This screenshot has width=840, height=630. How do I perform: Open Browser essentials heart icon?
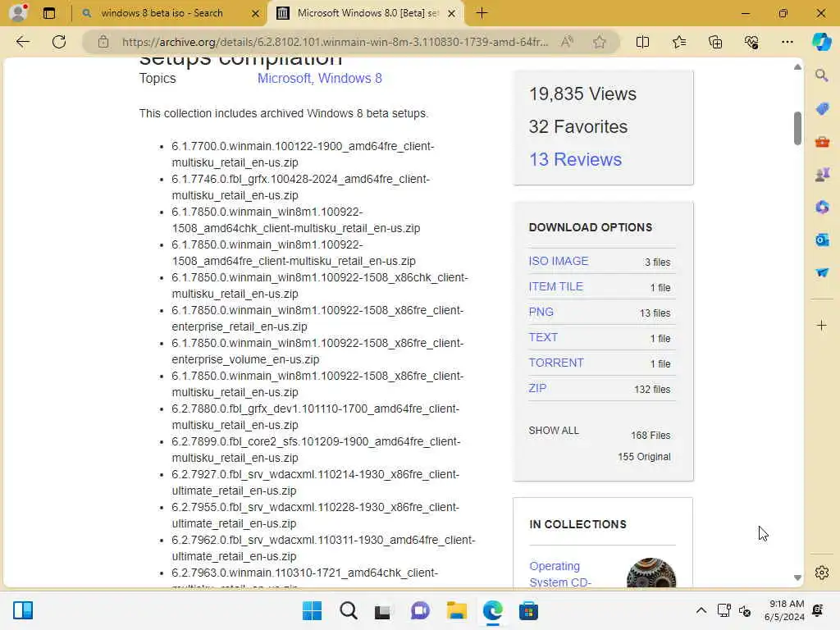pos(751,42)
